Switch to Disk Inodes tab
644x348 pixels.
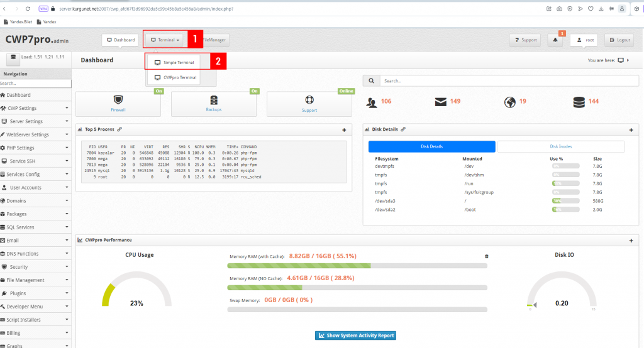[561, 146]
